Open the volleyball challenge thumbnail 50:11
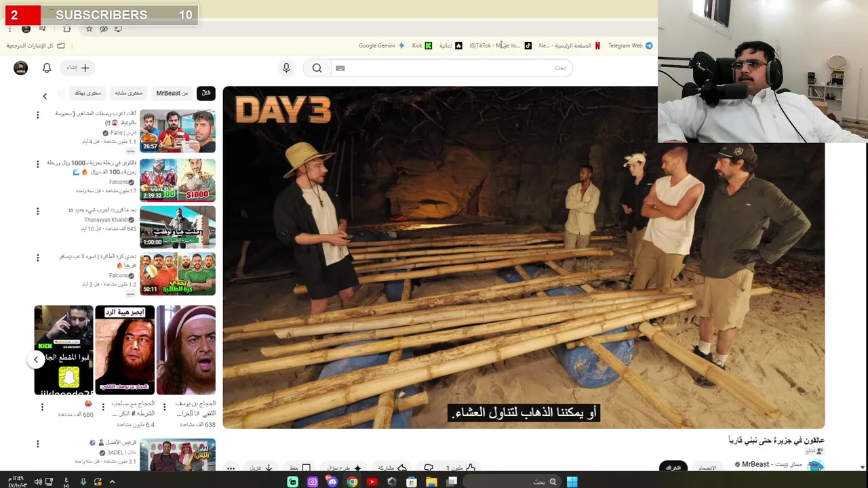 (x=178, y=274)
